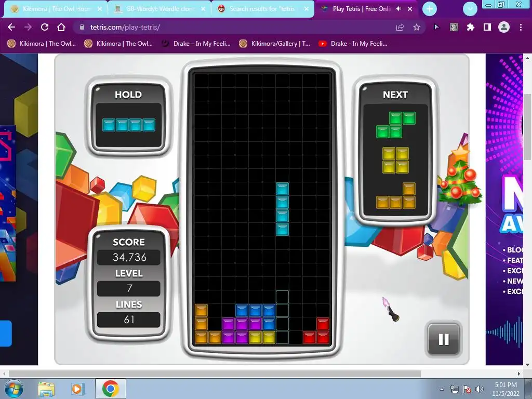The width and height of the screenshot is (532, 399).
Task: Open the YouTube Drake - In My Feeli... bookmark
Action: (x=353, y=44)
